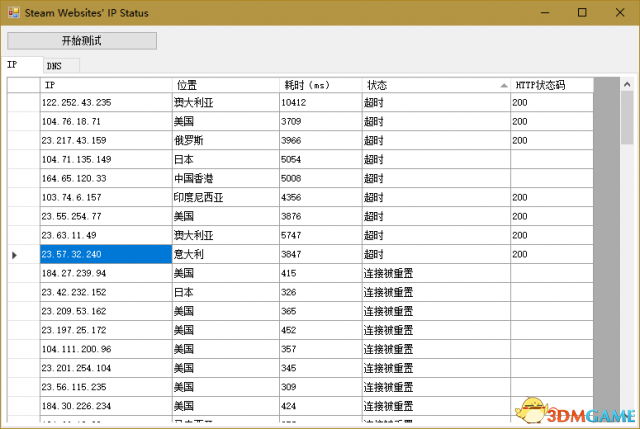
Task: Switch to the DNS tab
Action: tap(61, 66)
